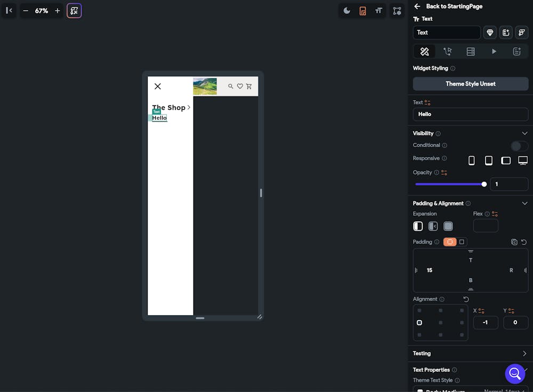Toggle phone responsive visibility
This screenshot has width=533, height=392.
click(x=472, y=160)
